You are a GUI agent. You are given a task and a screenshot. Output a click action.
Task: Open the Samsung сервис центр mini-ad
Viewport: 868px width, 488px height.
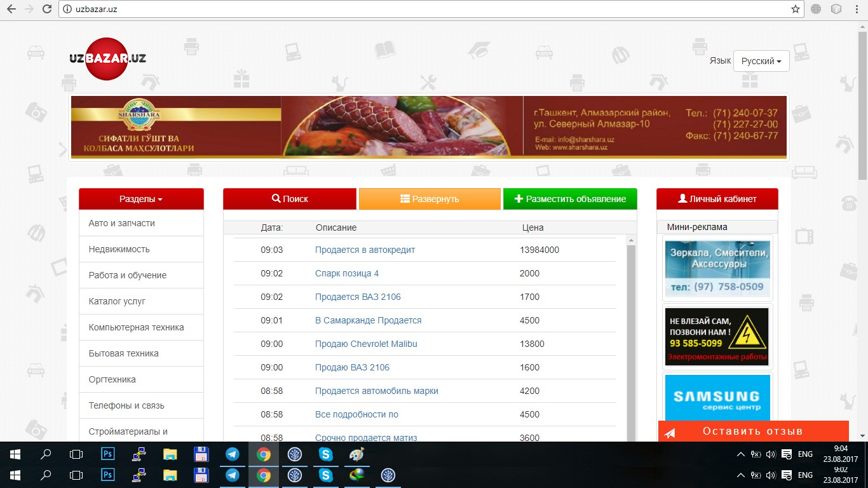coord(717,398)
